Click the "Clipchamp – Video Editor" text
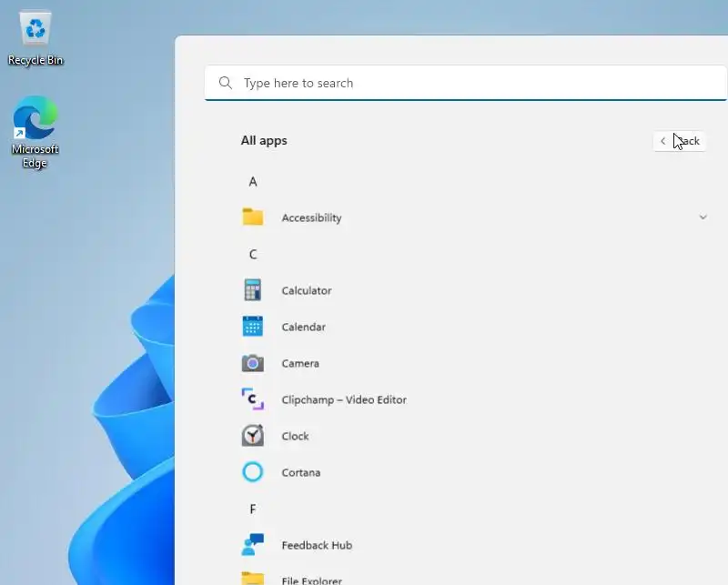Image resolution: width=728 pixels, height=585 pixels. (x=344, y=399)
